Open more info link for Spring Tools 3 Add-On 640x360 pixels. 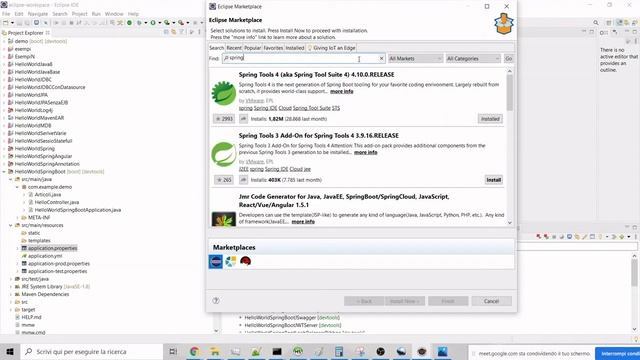point(365,152)
